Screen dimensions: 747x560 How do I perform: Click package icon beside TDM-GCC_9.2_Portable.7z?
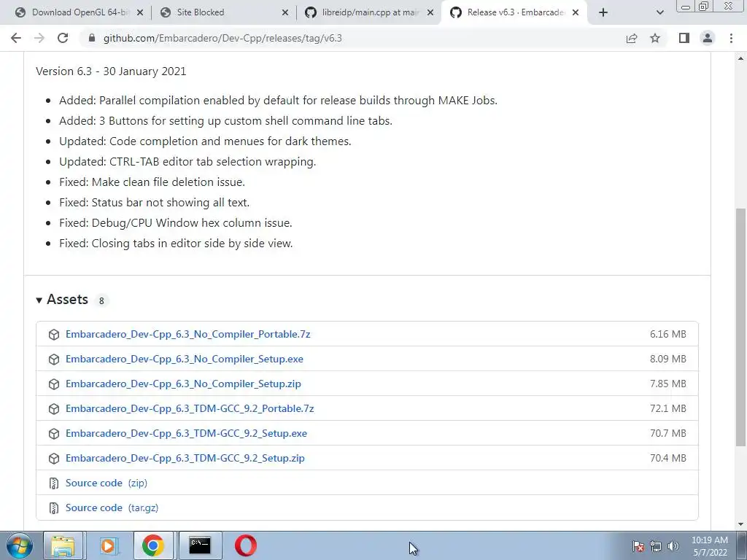coord(54,408)
